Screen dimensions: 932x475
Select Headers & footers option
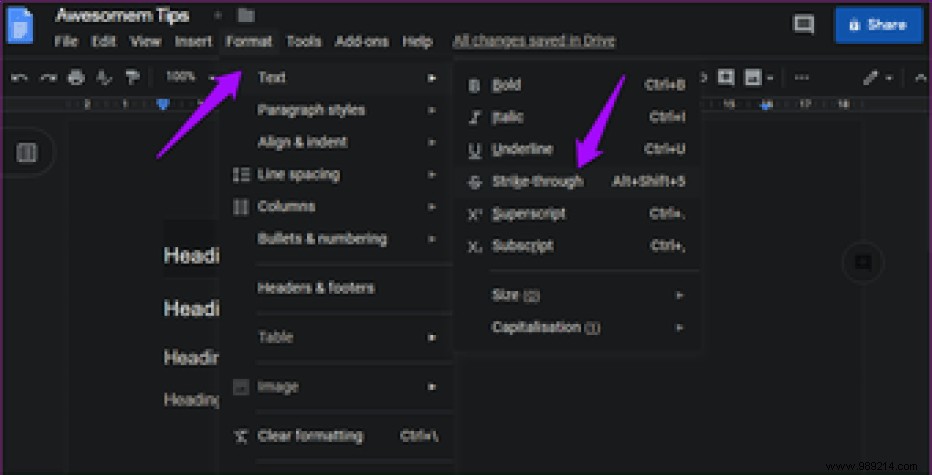(x=336, y=288)
